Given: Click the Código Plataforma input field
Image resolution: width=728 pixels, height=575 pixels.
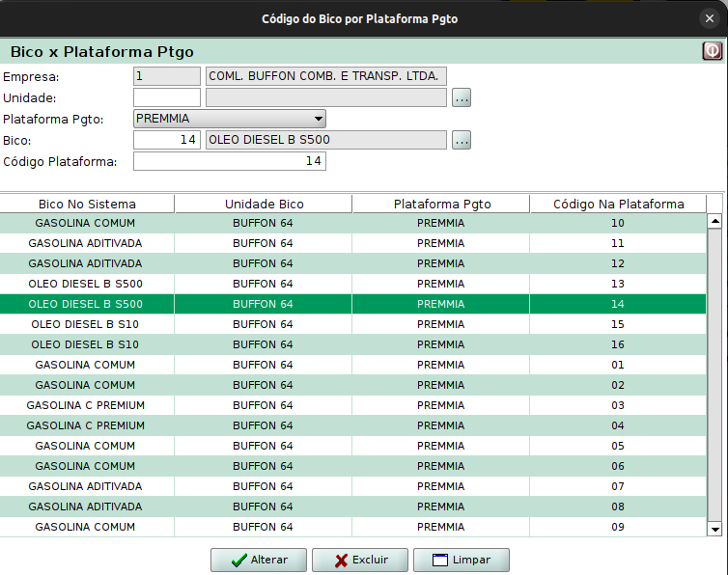Looking at the screenshot, I should point(230,162).
